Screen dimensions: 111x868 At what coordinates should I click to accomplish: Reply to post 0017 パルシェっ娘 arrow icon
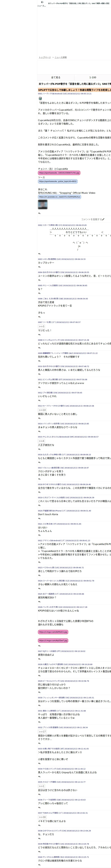click(x=39, y=479)
